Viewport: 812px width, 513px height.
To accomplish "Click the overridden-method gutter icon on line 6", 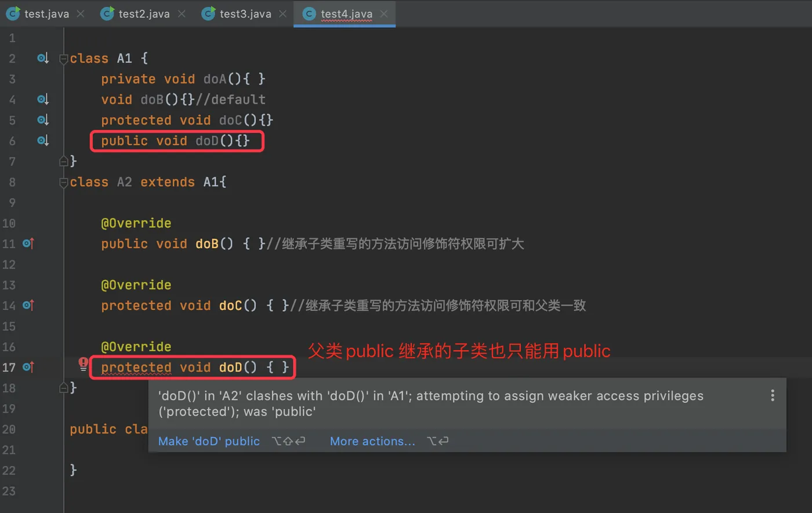I will tap(43, 140).
